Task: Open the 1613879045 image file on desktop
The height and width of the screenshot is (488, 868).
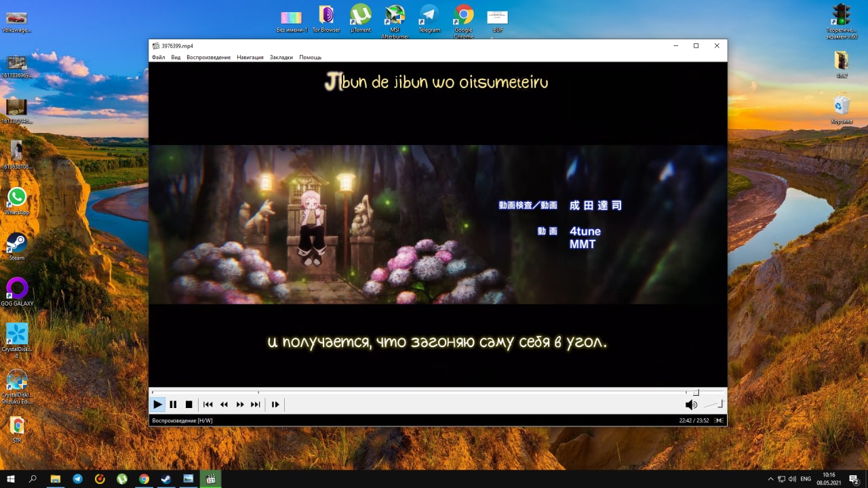Action: click(x=16, y=111)
